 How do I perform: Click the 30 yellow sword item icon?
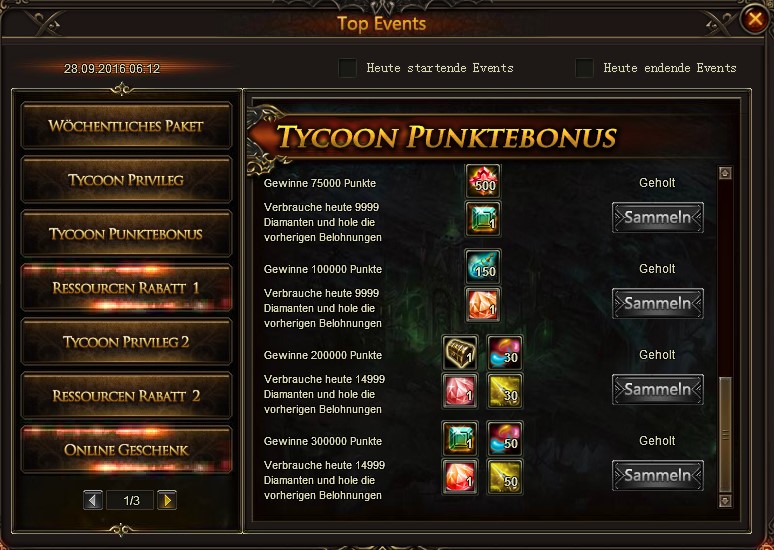[504, 391]
